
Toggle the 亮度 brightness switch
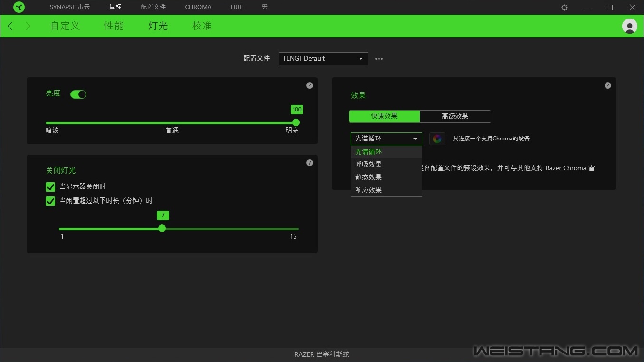pyautogui.click(x=78, y=94)
